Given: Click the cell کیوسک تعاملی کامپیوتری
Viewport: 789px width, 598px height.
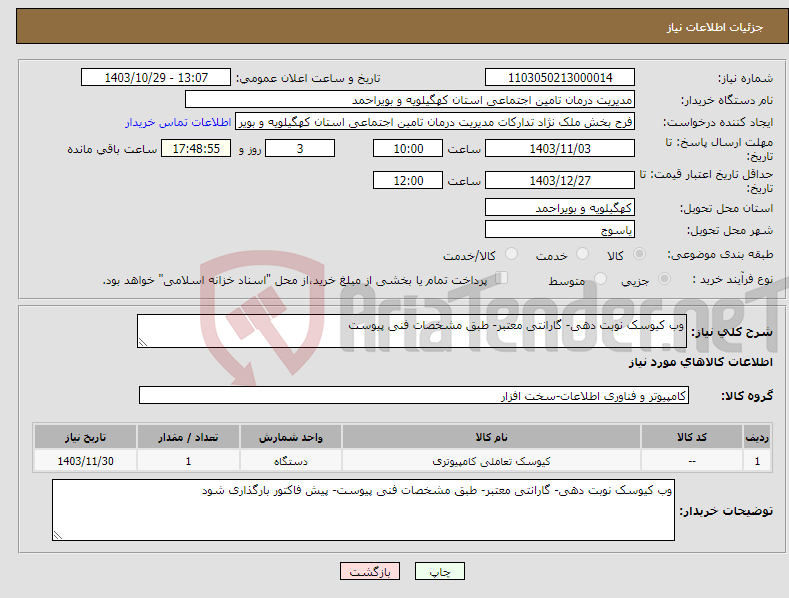Looking at the screenshot, I should pos(491,461).
